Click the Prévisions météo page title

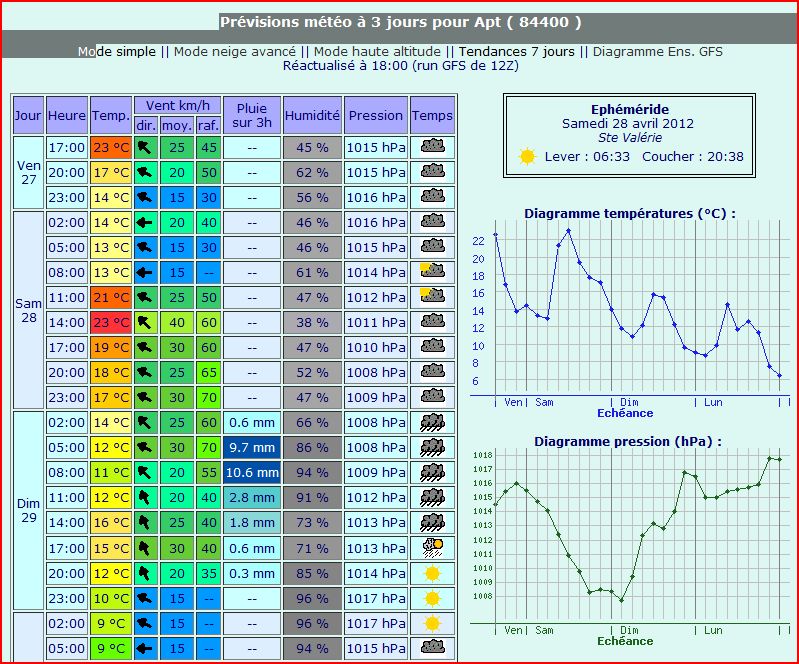click(401, 22)
